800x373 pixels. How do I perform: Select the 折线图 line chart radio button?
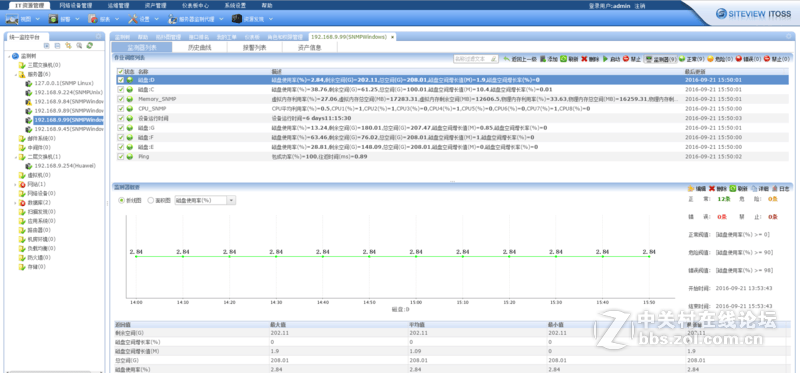(x=121, y=201)
